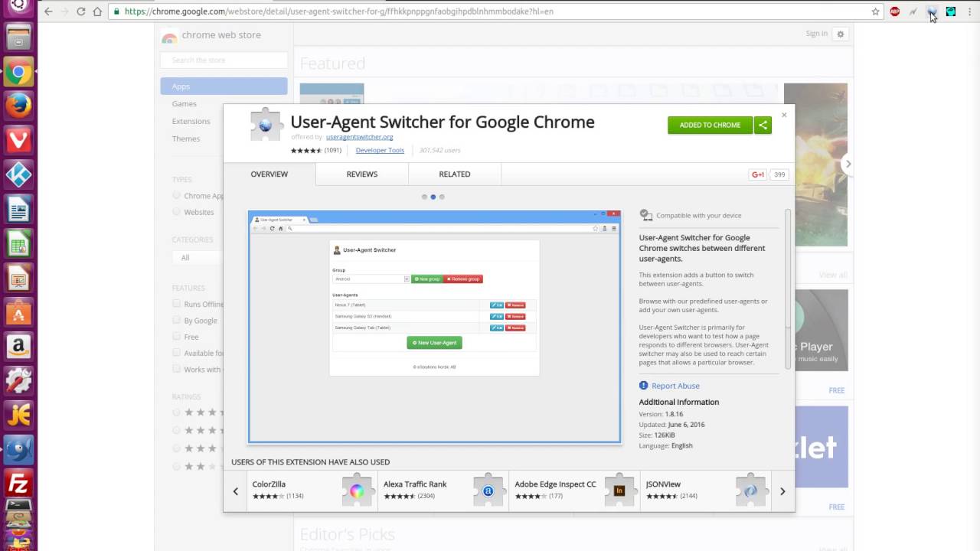The height and width of the screenshot is (551, 980).
Task: Close the extension detail dialog
Action: (784, 115)
